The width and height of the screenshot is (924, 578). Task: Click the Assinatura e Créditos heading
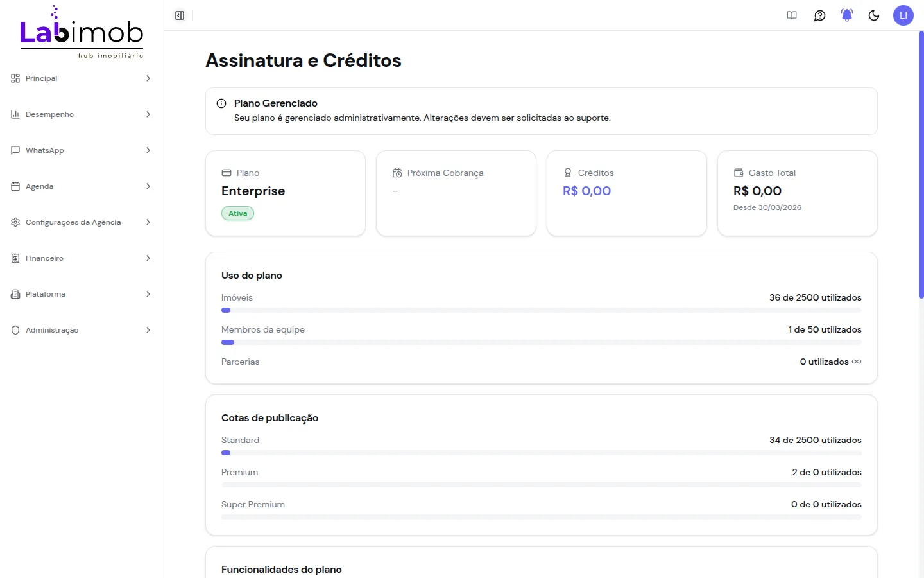click(x=304, y=60)
